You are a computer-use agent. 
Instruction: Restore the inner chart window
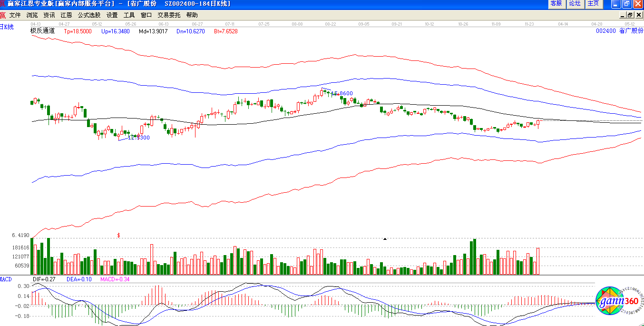point(629,15)
